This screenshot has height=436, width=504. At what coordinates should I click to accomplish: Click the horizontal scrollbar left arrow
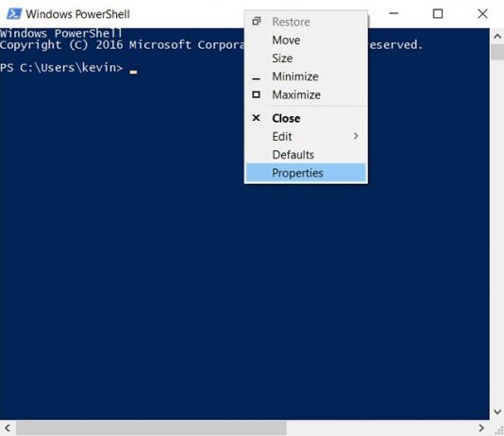click(x=8, y=428)
